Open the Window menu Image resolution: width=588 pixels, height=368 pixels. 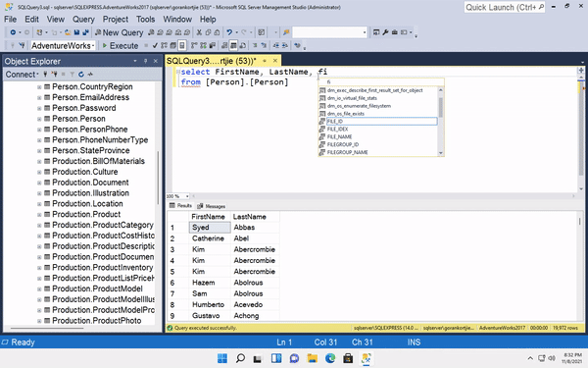coord(177,20)
